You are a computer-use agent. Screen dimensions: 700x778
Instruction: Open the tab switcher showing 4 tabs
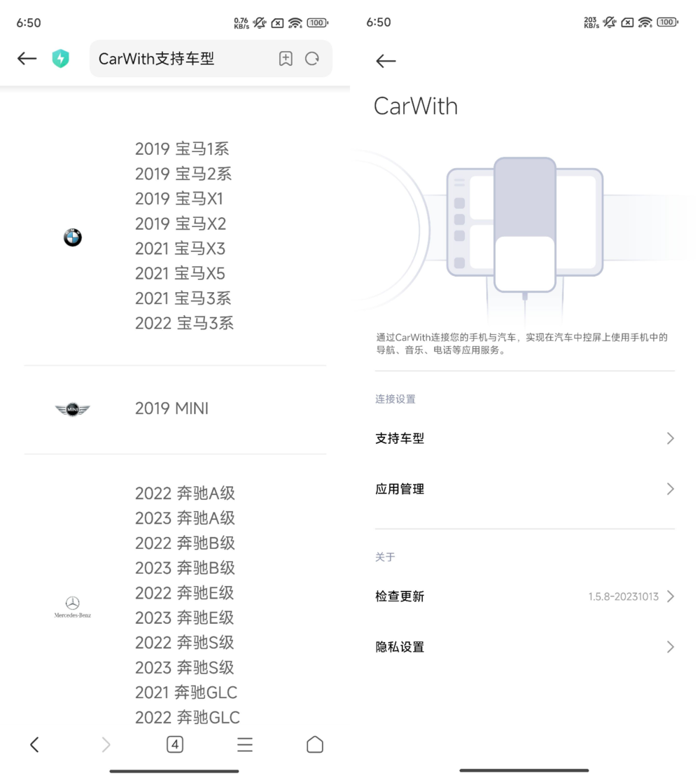(175, 744)
